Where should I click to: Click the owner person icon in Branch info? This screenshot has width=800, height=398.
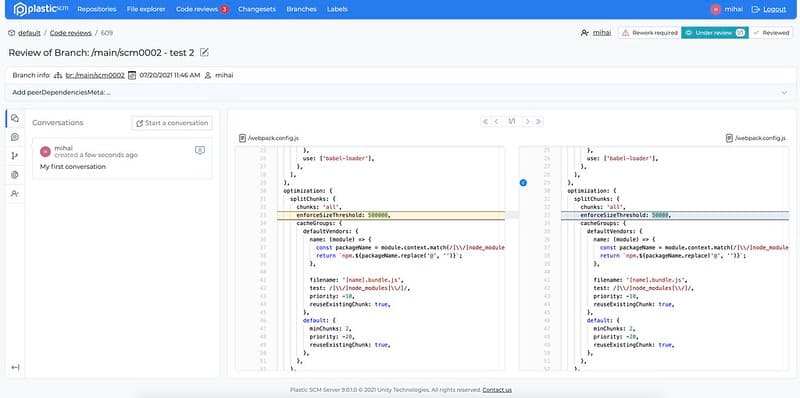(x=208, y=75)
